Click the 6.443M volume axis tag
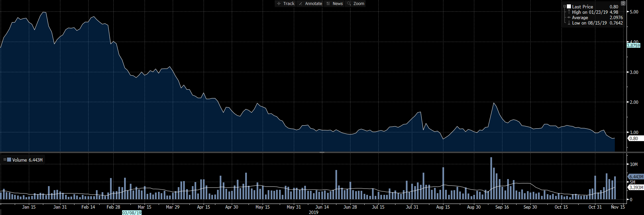The height and width of the screenshot is (215, 644). click(636, 177)
